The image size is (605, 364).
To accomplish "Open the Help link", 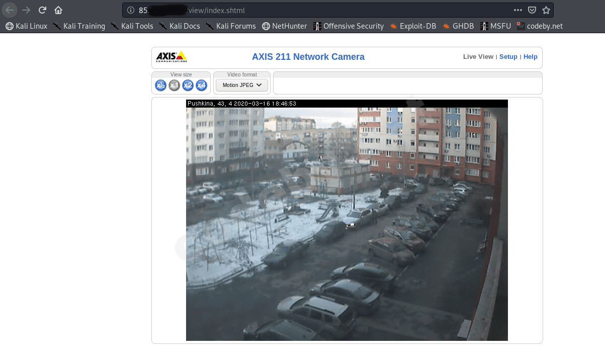I will tap(530, 57).
